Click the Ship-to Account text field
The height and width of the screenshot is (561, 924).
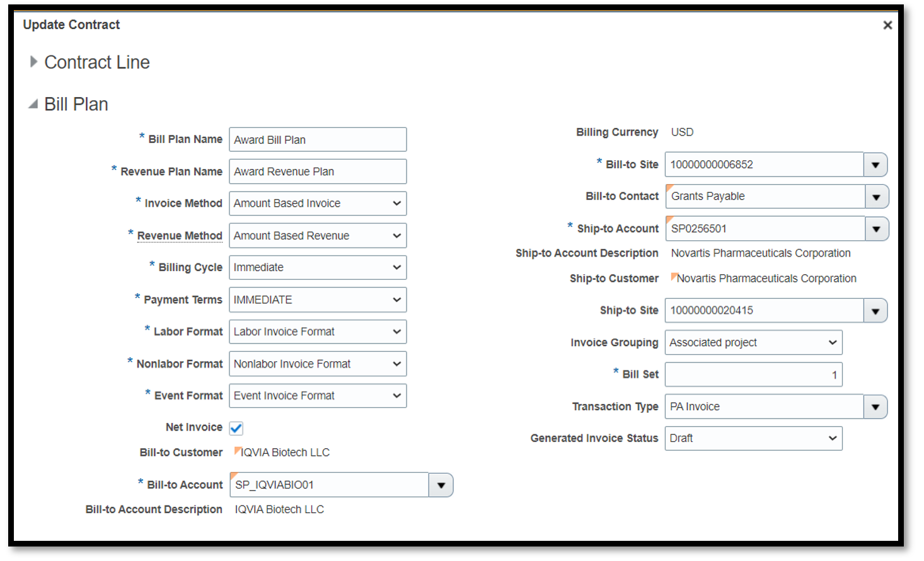(x=765, y=229)
